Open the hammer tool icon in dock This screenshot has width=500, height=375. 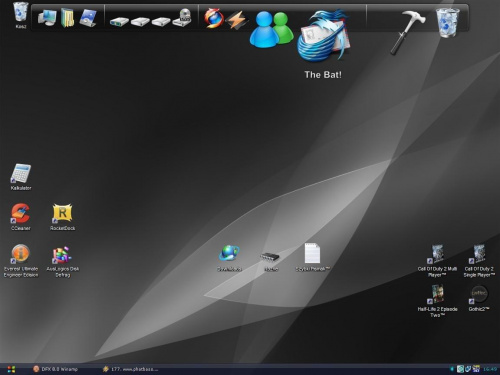coord(407,32)
